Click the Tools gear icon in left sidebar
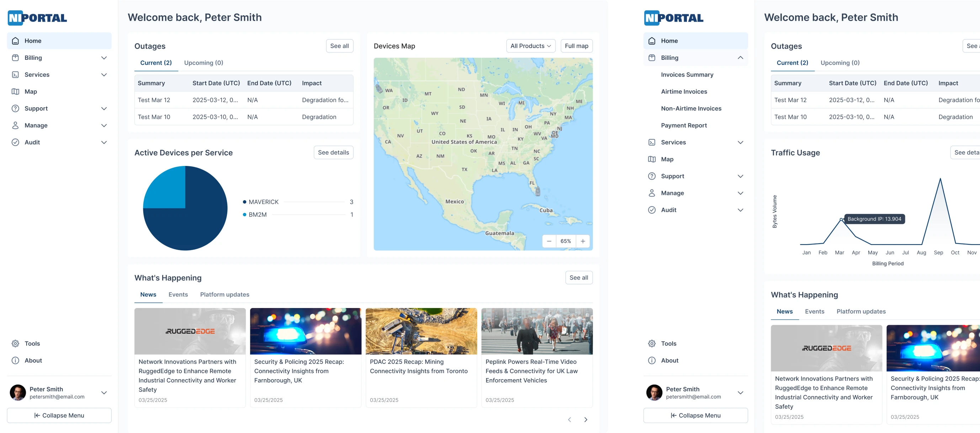 point(15,344)
